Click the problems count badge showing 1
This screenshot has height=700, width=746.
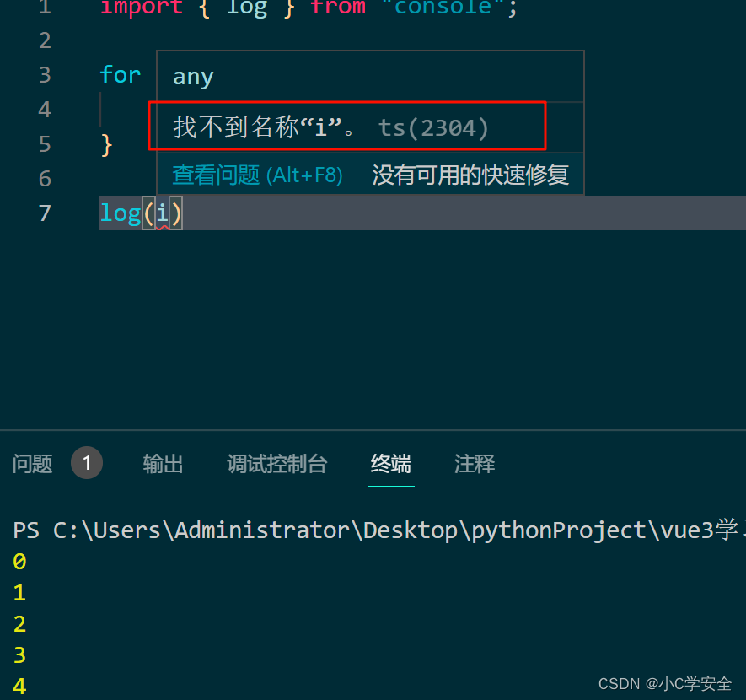86,463
